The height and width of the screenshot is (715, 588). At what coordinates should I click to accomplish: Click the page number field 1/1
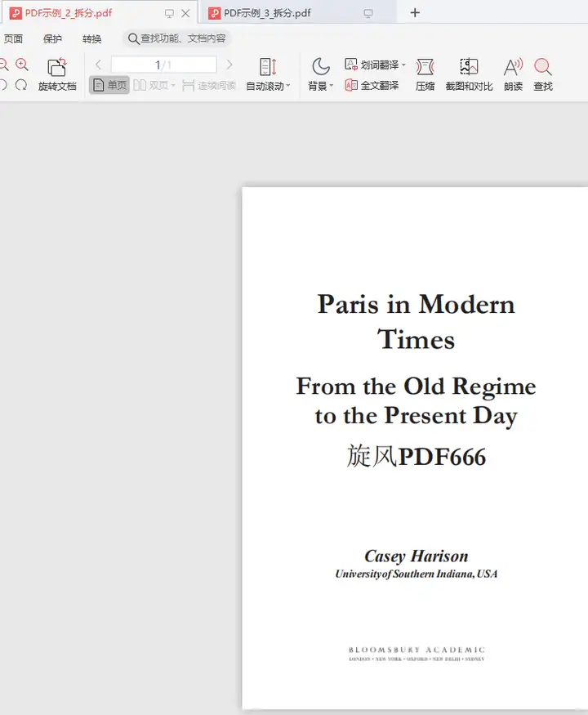click(163, 65)
